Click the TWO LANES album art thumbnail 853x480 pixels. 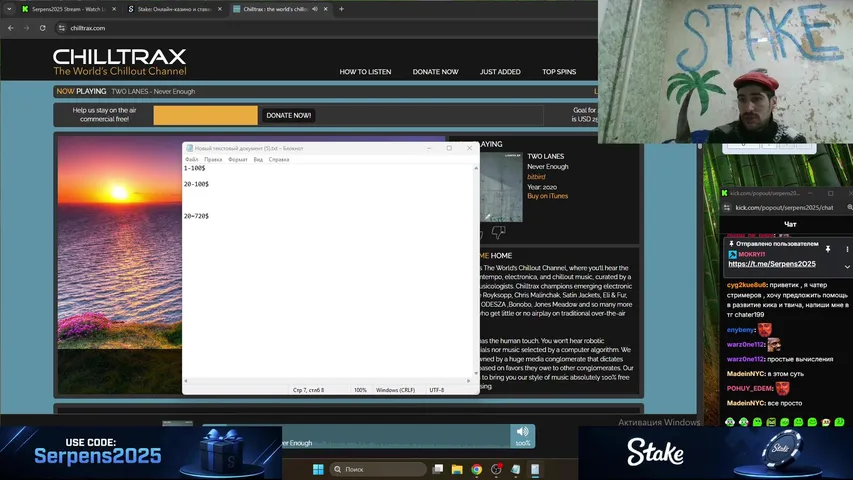tap(501, 187)
